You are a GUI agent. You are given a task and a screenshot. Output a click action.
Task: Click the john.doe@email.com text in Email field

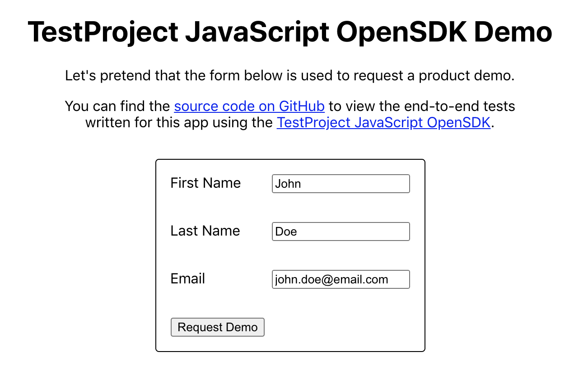(331, 279)
